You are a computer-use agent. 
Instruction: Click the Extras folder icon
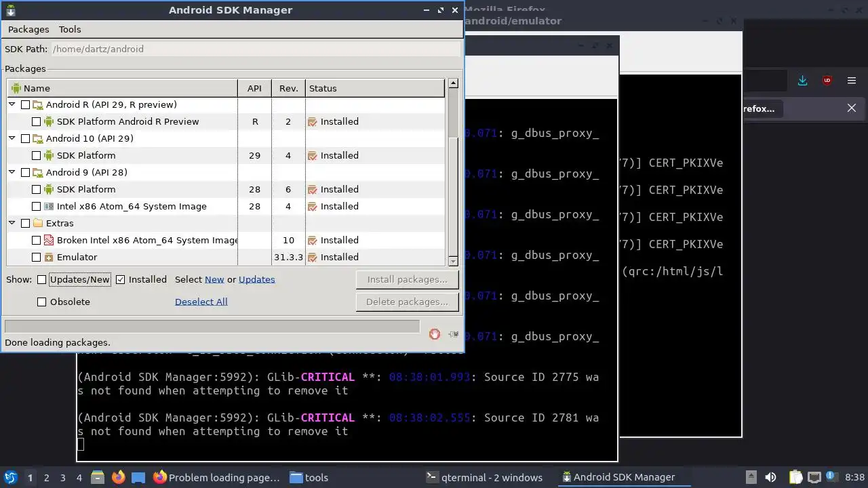pos(38,224)
